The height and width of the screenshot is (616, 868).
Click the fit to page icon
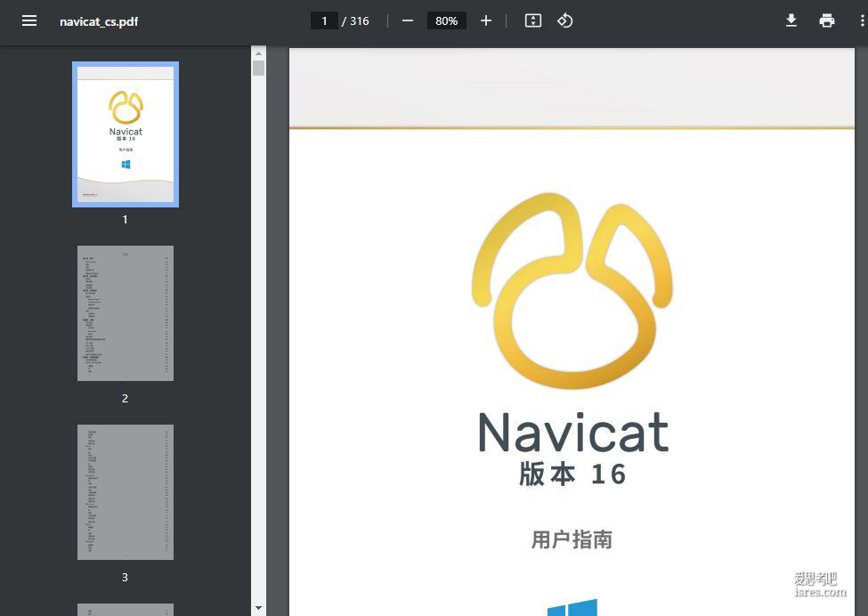[x=532, y=21]
